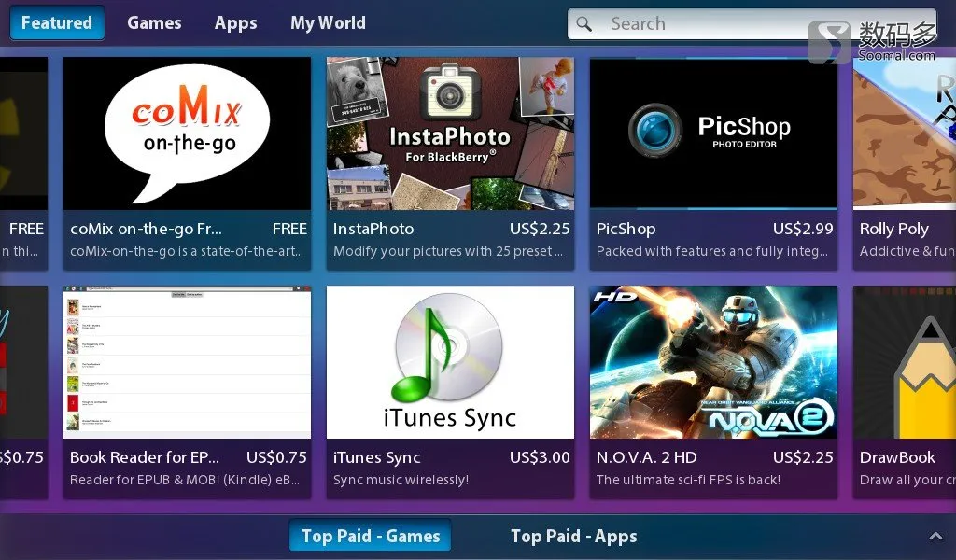Click the InstaPhoto title text

[373, 229]
